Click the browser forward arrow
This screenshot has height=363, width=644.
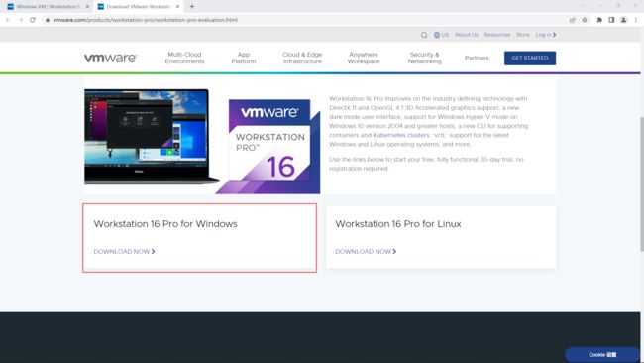(20, 20)
